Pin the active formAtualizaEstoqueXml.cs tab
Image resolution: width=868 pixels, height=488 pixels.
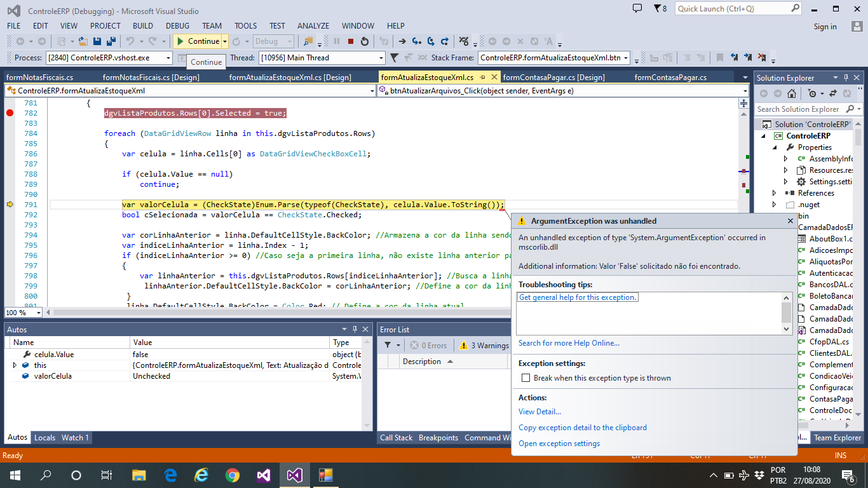(482, 78)
